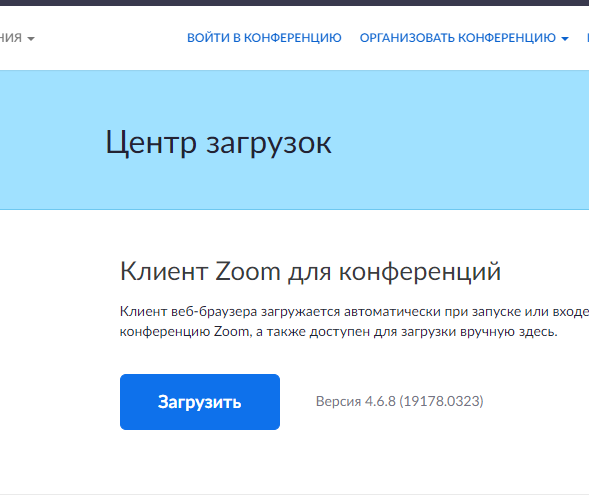Viewport: 589px width, 495px height.
Task: Click text line конференцию Zoom, а также доступен
Action: coord(338,332)
